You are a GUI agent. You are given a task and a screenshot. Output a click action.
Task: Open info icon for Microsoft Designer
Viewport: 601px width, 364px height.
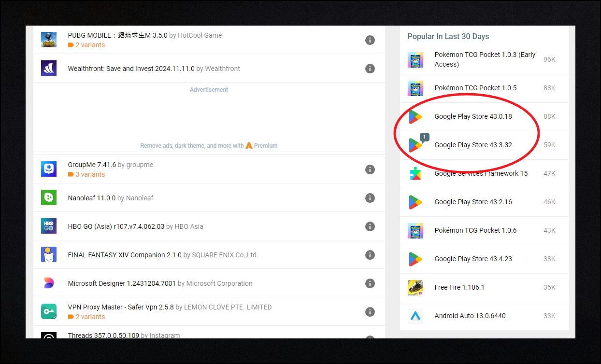tap(370, 283)
